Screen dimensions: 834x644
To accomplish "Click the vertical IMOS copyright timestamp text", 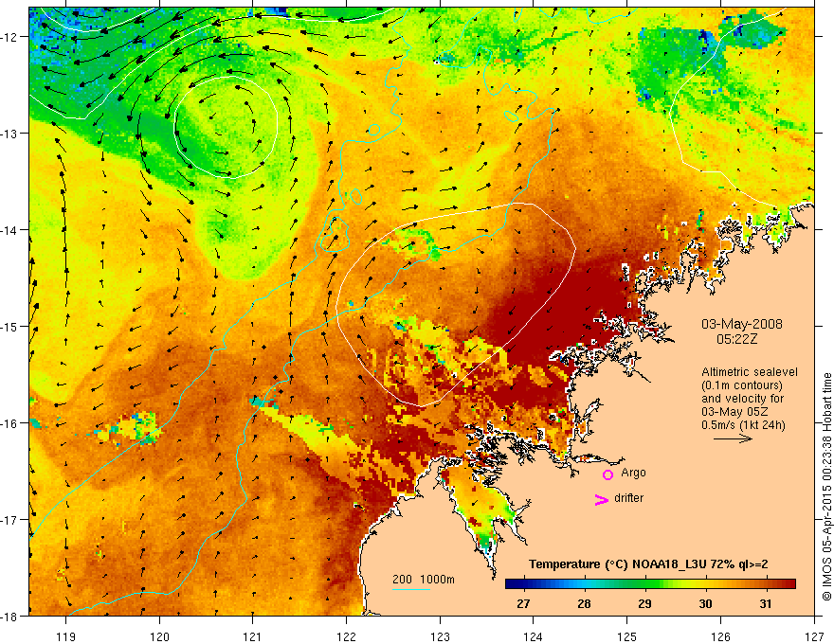I will (826, 487).
